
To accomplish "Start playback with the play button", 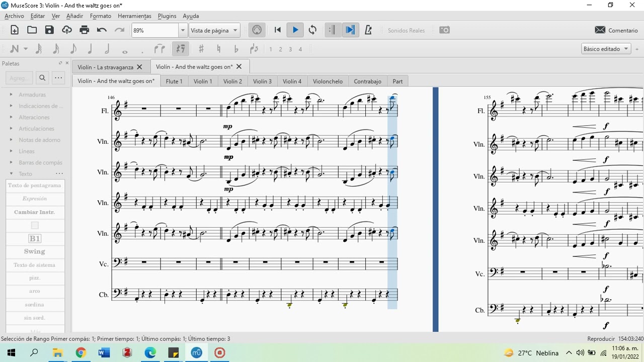I will [295, 30].
